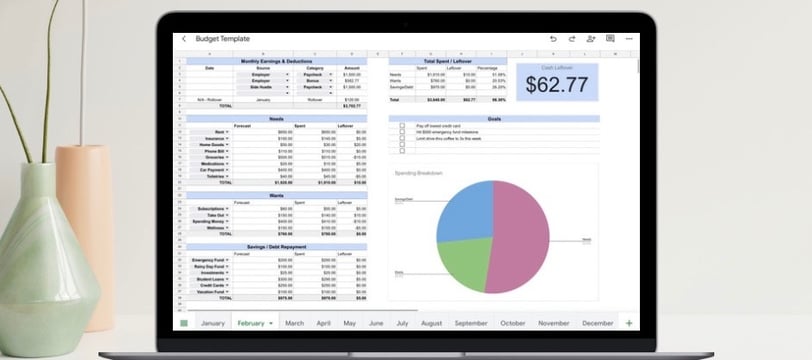Switch to the November sheet tab
The height and width of the screenshot is (360, 812).
point(554,323)
